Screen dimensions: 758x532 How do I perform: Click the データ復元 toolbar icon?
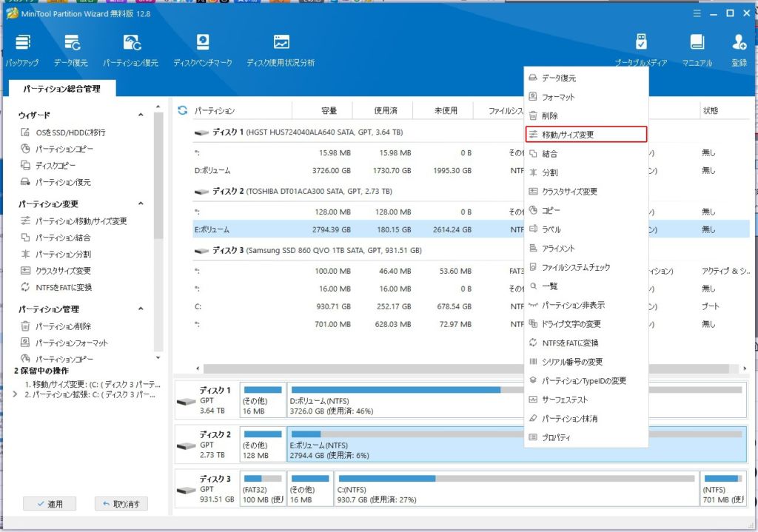click(71, 44)
